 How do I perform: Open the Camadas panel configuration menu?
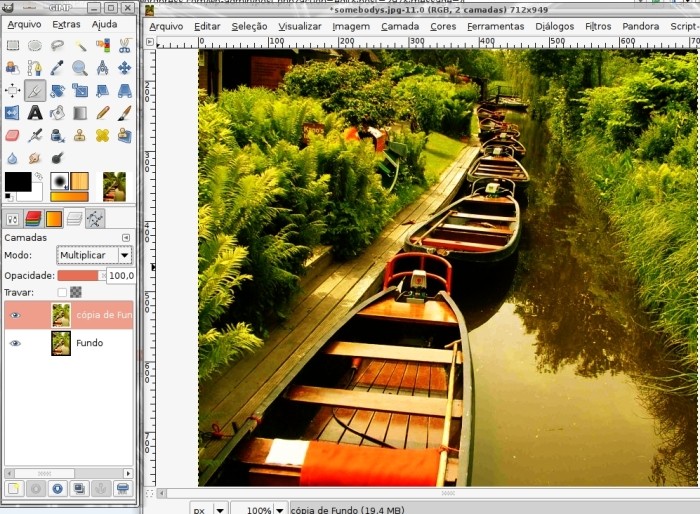[126, 238]
